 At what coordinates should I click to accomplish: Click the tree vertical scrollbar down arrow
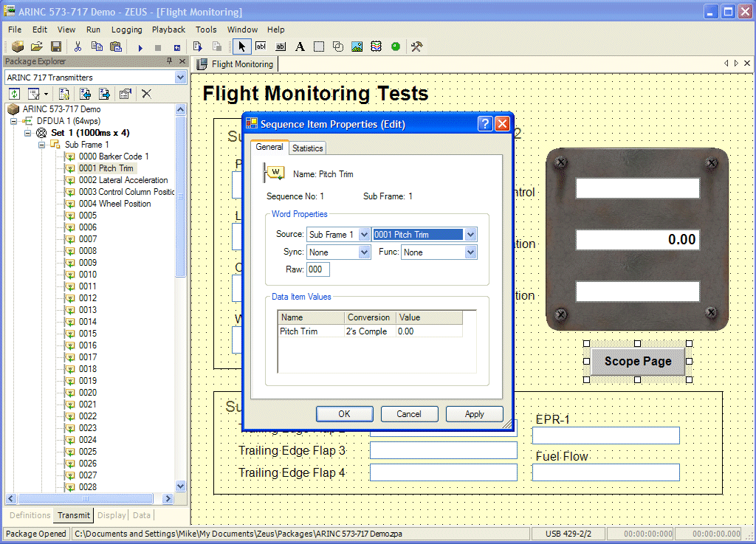point(180,486)
